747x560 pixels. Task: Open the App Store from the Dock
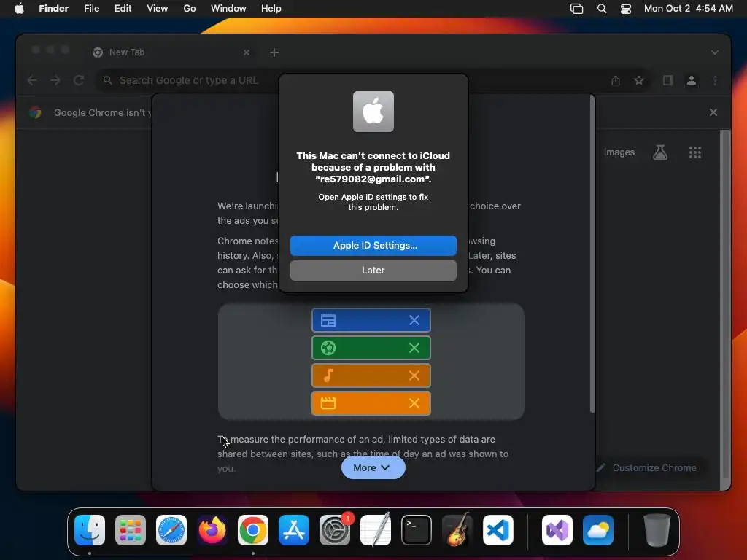pos(294,530)
